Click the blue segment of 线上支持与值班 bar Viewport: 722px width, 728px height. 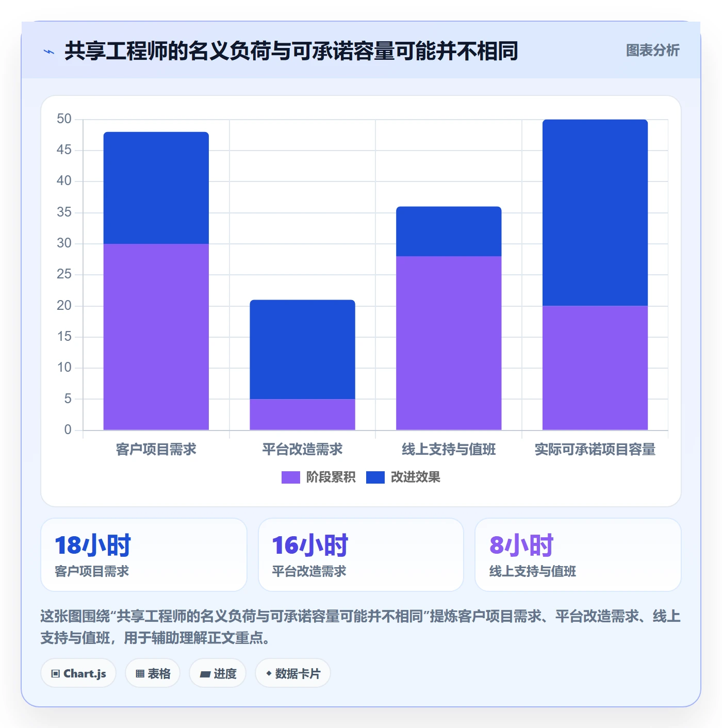(449, 231)
